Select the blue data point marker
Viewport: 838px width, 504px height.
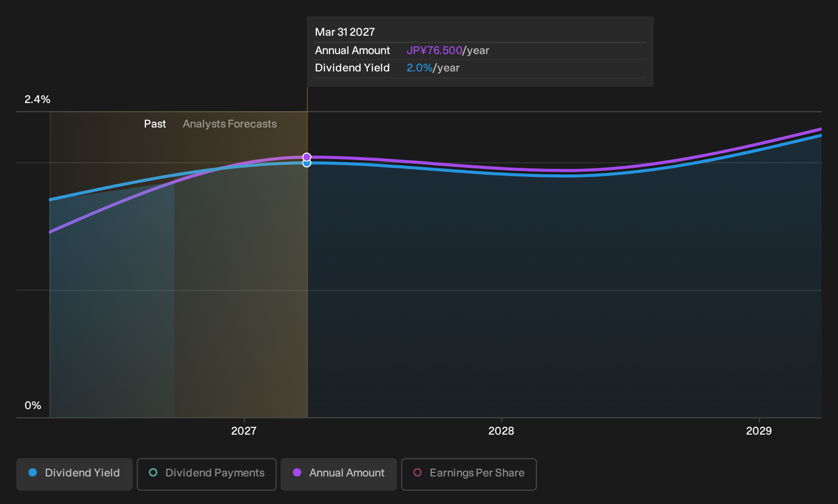(307, 164)
